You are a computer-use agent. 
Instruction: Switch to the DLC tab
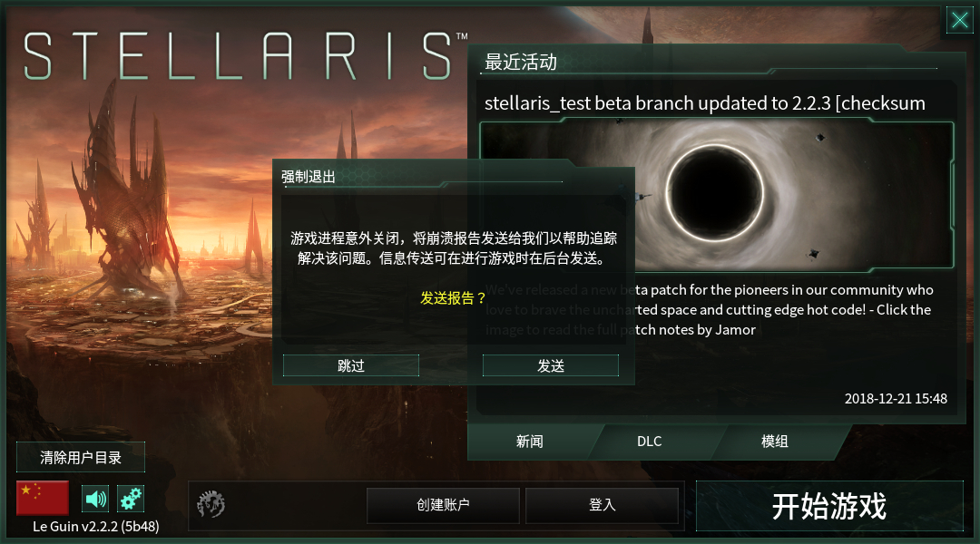point(650,442)
